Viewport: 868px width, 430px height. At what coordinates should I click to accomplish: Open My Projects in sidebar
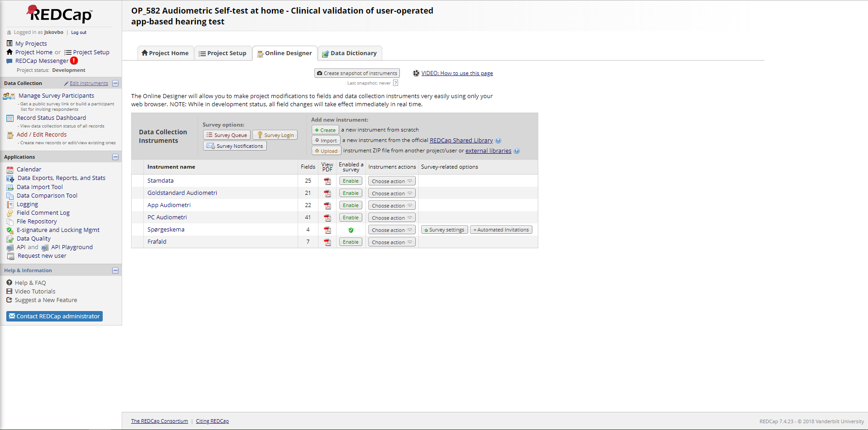pyautogui.click(x=31, y=43)
